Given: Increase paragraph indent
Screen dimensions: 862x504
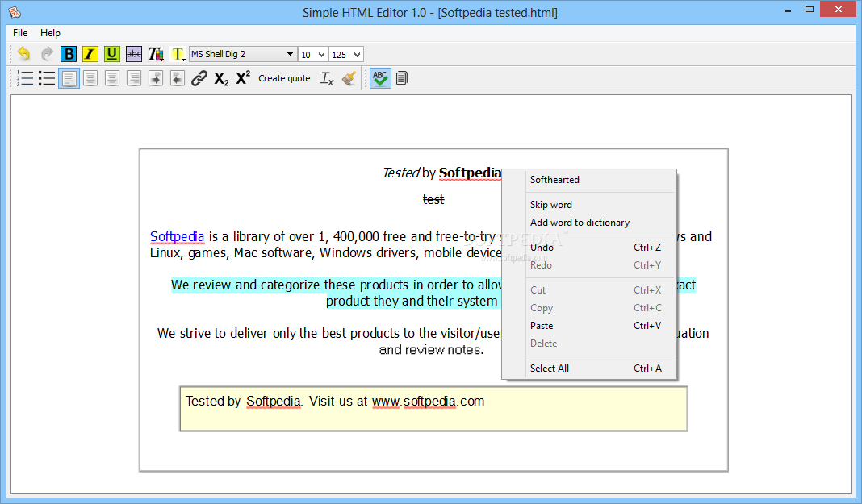Looking at the screenshot, I should [x=156, y=78].
